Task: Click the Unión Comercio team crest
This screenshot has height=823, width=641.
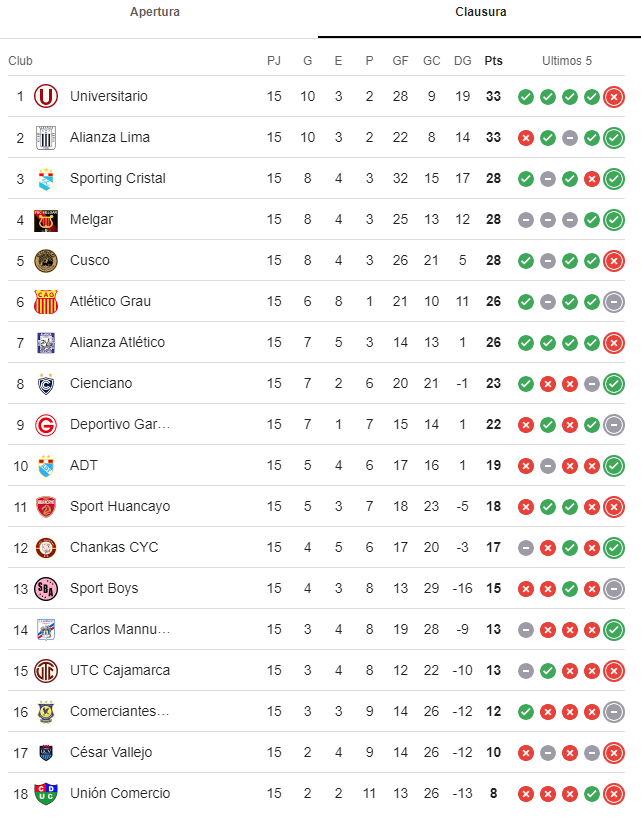Action: [46, 794]
